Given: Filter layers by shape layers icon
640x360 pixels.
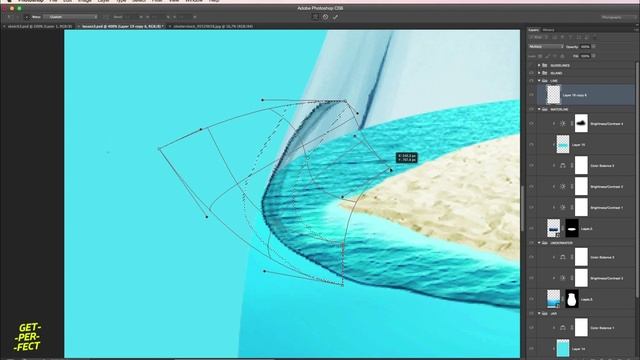Looking at the screenshot, I should coord(579,37).
